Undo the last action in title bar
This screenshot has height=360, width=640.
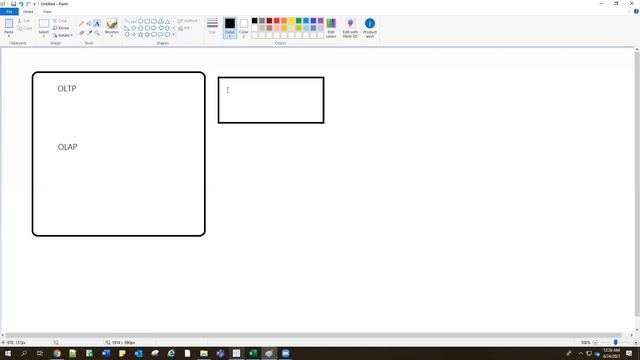tap(21, 4)
